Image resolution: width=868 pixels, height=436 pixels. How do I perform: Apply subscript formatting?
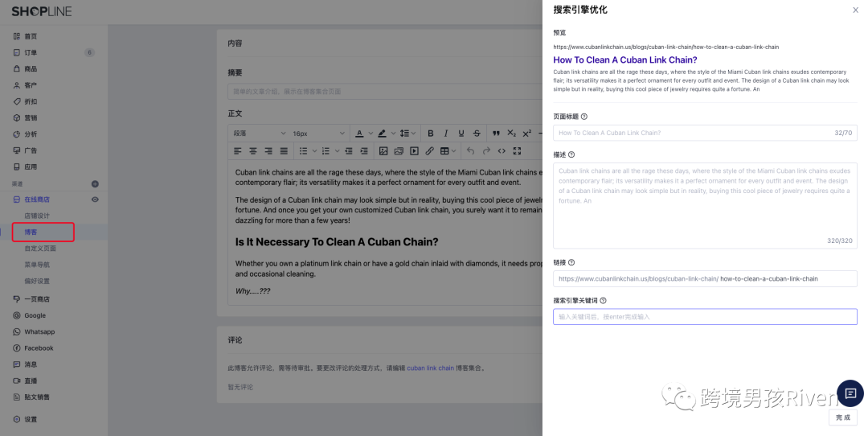tap(511, 134)
